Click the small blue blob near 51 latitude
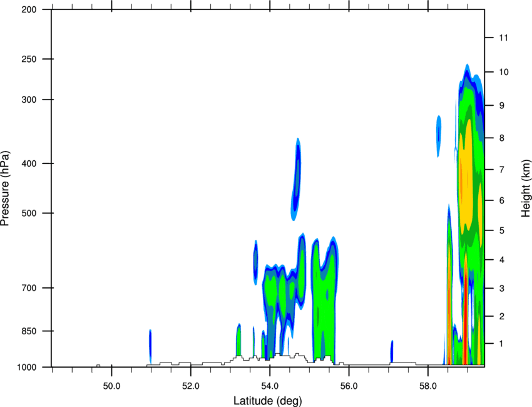Viewport: 532px width, 407px height. coord(150,346)
